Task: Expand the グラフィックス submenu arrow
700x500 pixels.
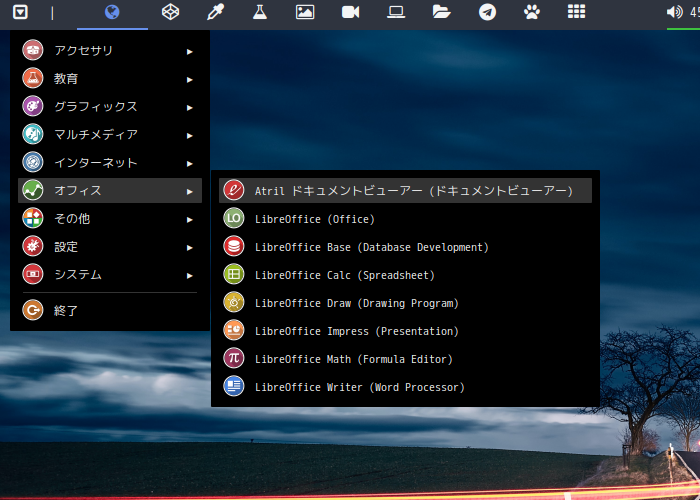Action: (190, 108)
